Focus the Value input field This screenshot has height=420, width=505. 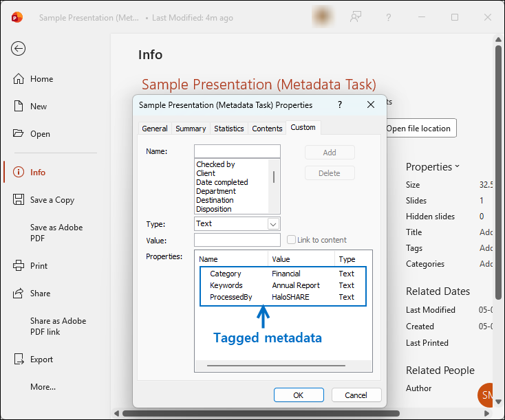(237, 240)
